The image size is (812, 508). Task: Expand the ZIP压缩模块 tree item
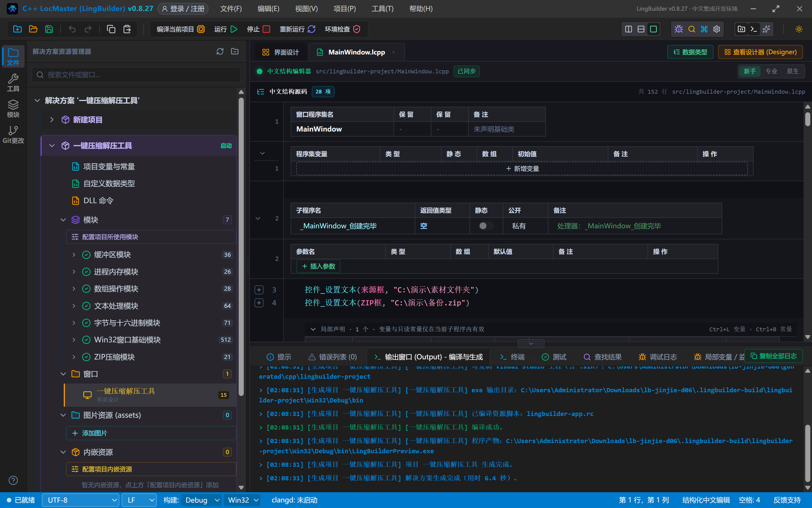point(74,357)
